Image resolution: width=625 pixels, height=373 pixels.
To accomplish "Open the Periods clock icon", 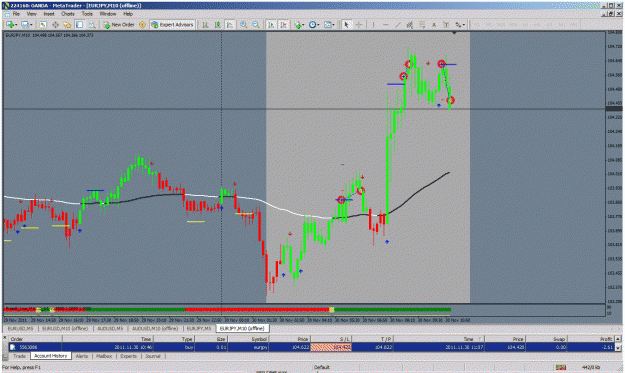I will pos(312,25).
